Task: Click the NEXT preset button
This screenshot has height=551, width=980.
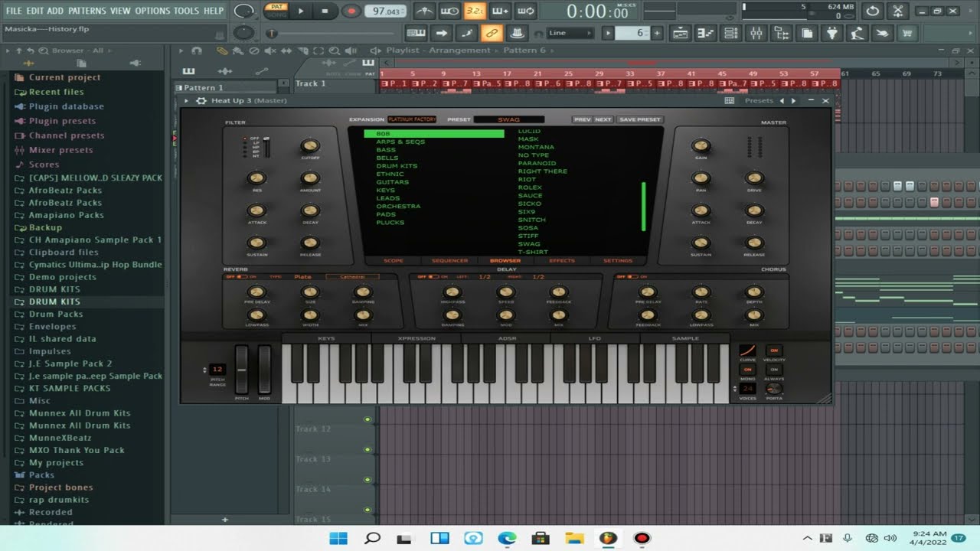Action: click(x=603, y=119)
